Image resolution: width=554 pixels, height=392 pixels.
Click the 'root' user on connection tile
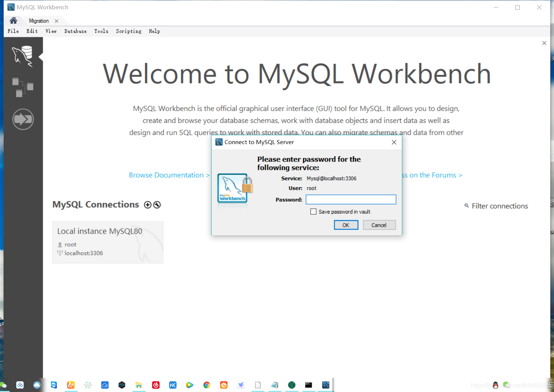tap(71, 245)
